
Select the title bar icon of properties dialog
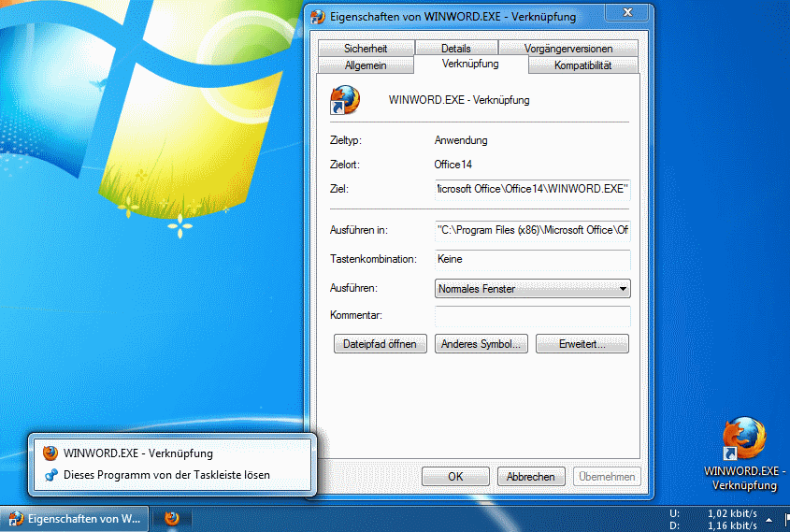pos(318,17)
